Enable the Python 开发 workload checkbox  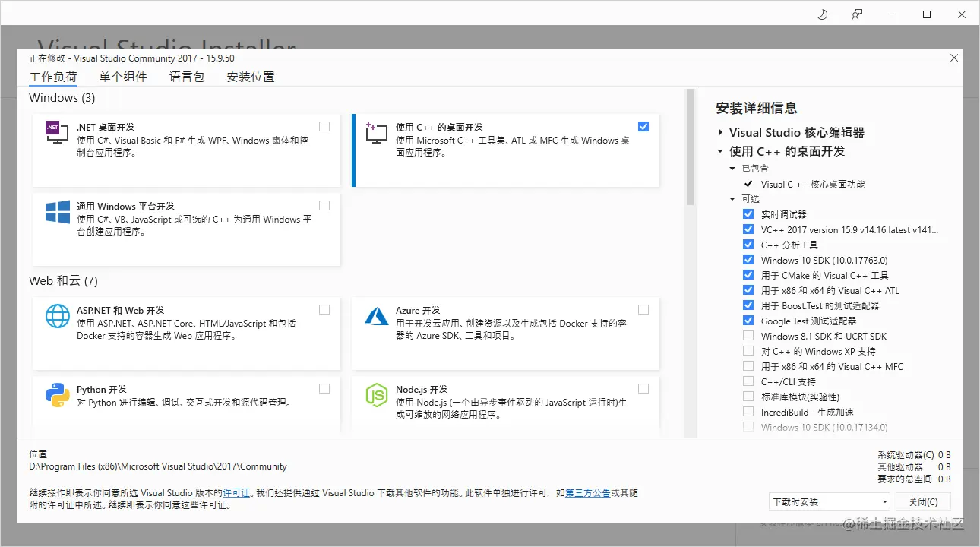pos(324,387)
